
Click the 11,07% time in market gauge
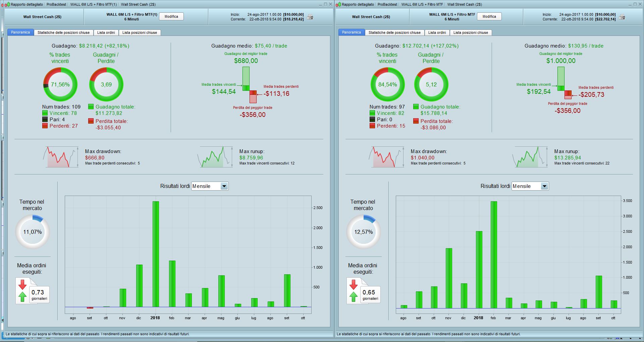(x=33, y=232)
